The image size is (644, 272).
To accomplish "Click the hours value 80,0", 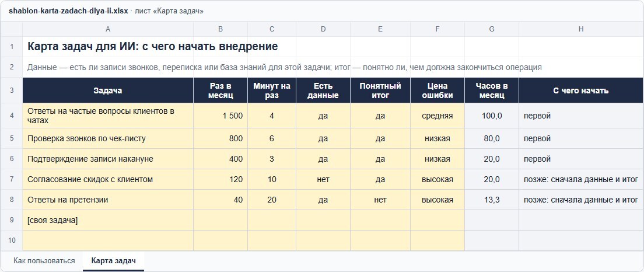I will 492,138.
